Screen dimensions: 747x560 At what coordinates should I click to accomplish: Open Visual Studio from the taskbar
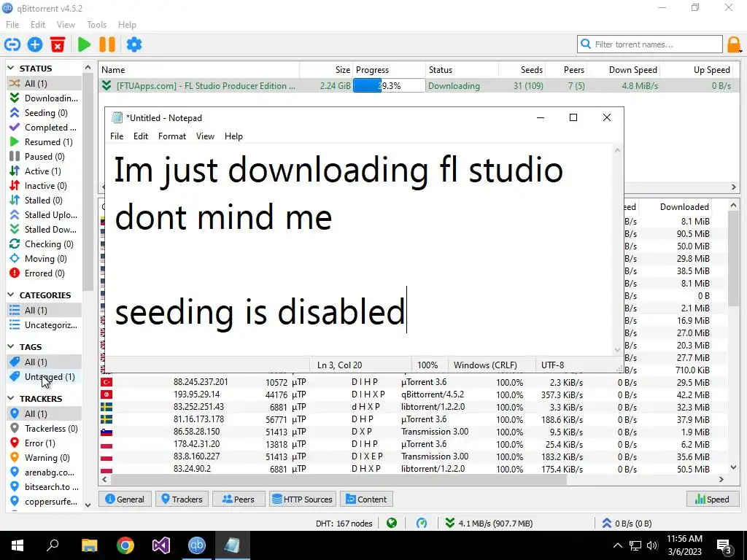161,545
